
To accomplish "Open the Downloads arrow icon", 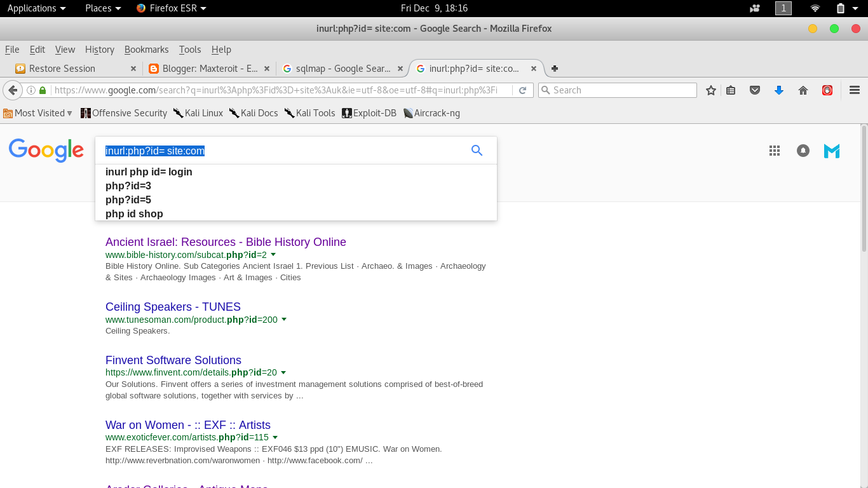I will point(779,90).
